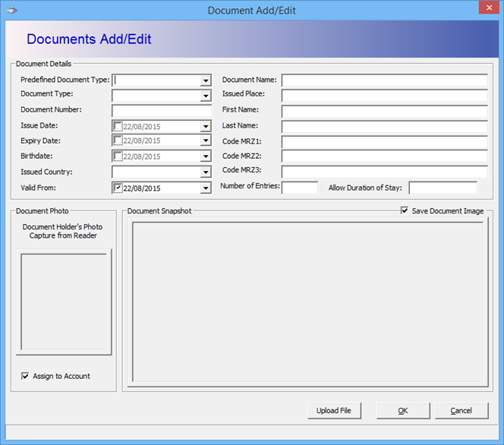
Task: Uncheck the Valid From checkbox
Action: coord(118,188)
